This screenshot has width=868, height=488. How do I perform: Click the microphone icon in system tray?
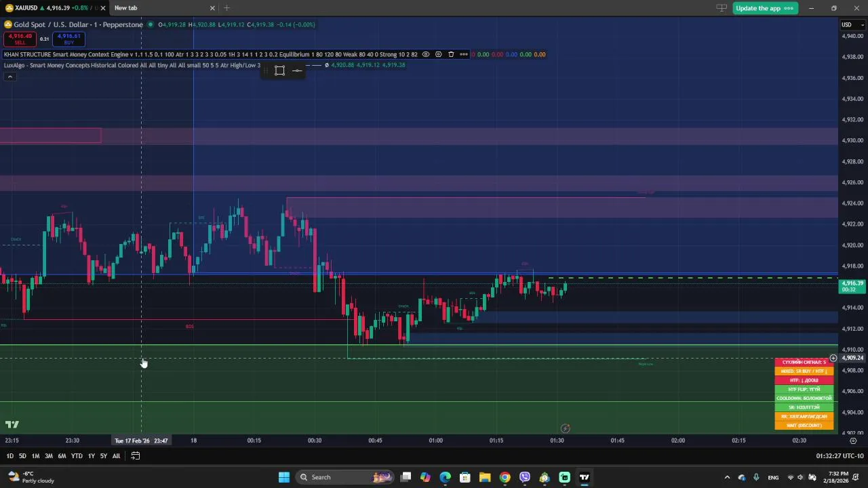[x=756, y=477]
